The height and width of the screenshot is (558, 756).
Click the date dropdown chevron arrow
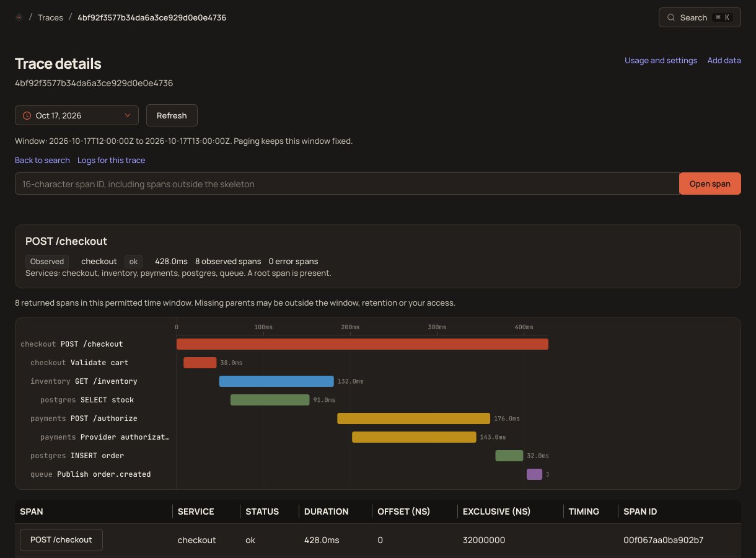(128, 115)
